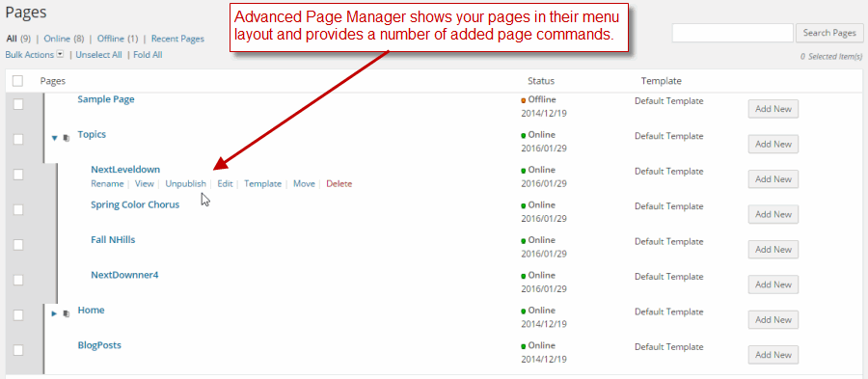Add New page in NextDownner4 row

[773, 284]
